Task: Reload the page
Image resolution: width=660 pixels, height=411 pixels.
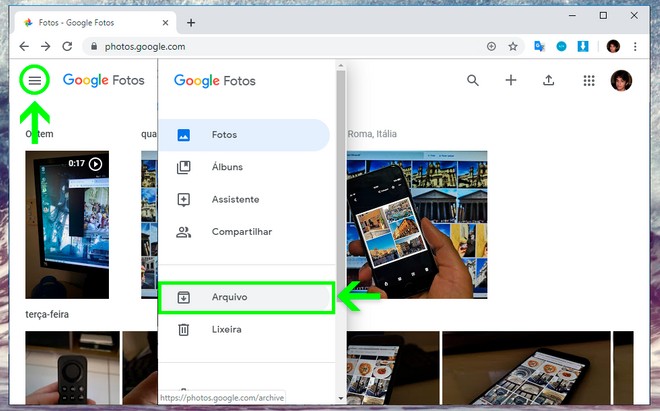Action: tap(67, 46)
